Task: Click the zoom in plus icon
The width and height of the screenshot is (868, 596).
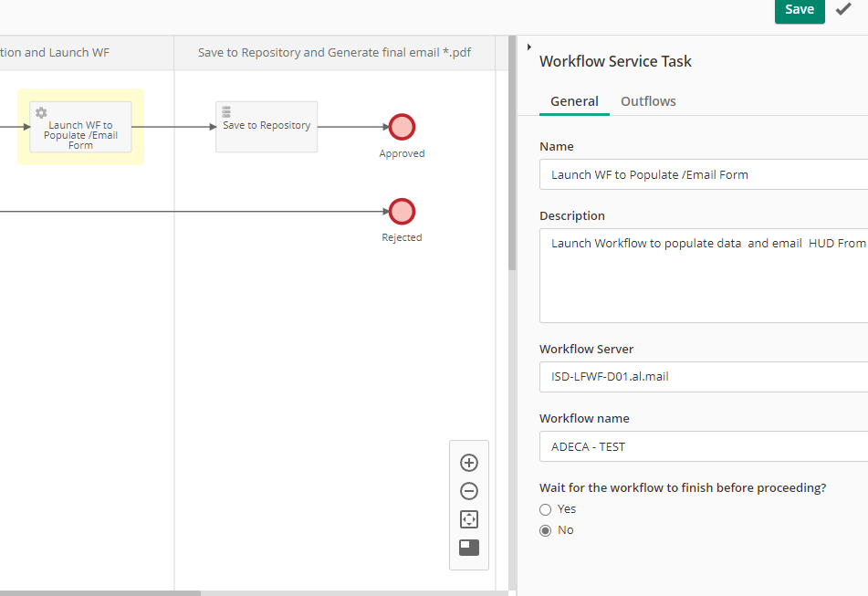Action: 469,463
